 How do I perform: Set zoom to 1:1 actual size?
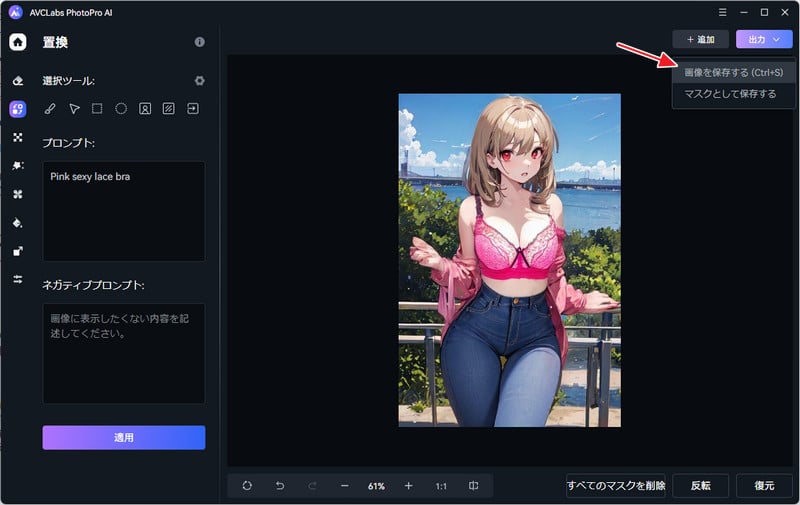(x=441, y=486)
